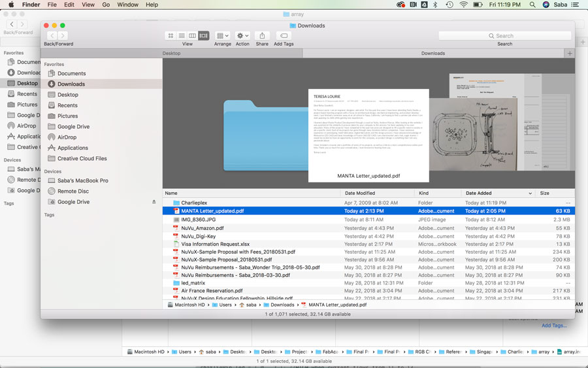The width and height of the screenshot is (588, 368).
Task: Switch to column view in Downloads toolbar
Action: point(192,36)
